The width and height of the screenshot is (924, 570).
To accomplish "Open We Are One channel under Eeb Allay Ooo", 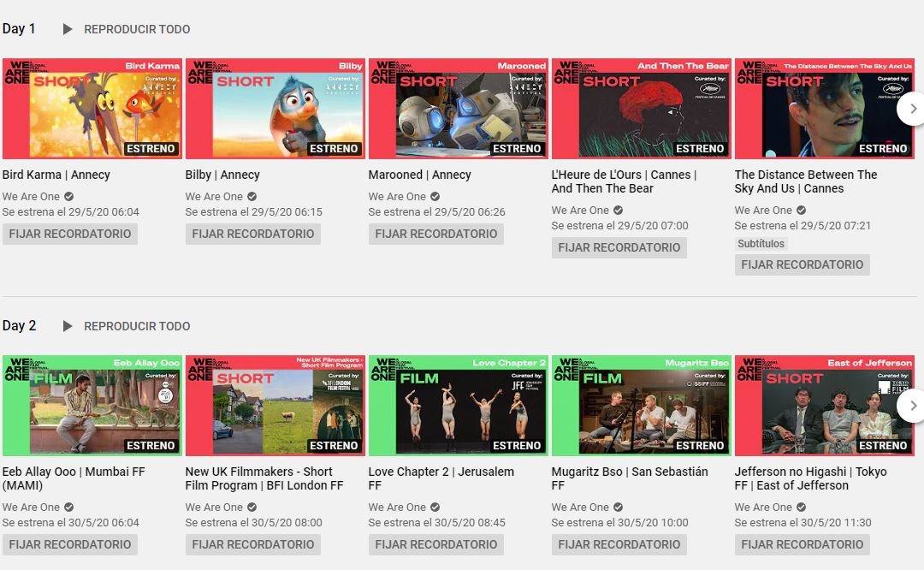I will click(x=31, y=507).
